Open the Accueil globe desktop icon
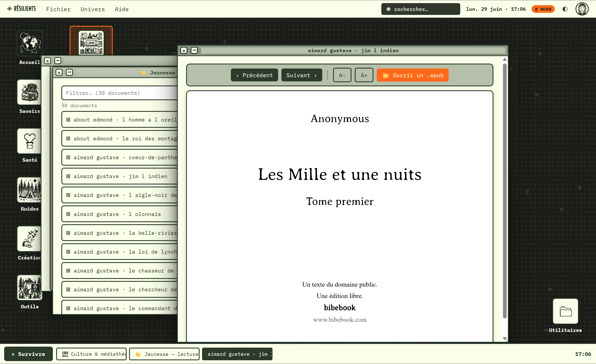The image size is (596, 364). point(30,43)
